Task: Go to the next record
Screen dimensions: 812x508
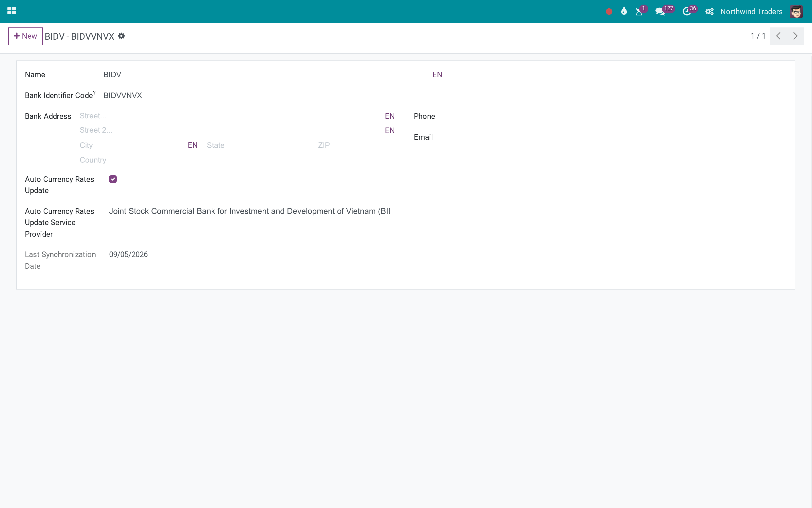Action: click(795, 36)
